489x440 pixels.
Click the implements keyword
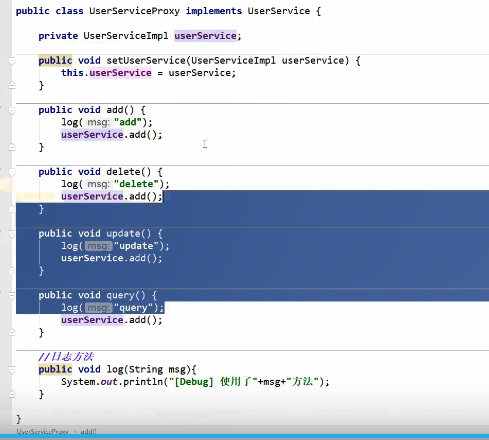(x=214, y=11)
